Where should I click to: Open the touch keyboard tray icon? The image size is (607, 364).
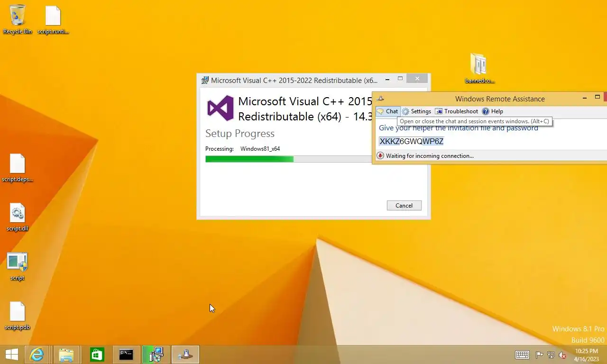(522, 355)
